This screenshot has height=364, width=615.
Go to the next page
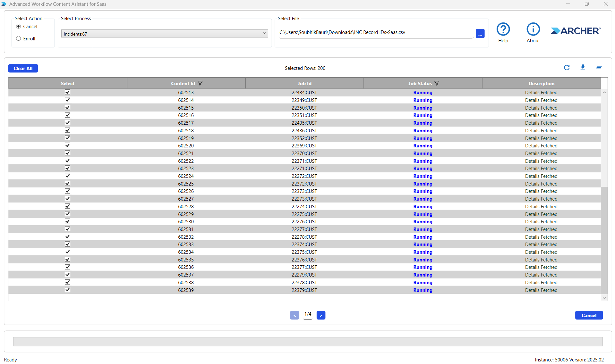pos(321,315)
